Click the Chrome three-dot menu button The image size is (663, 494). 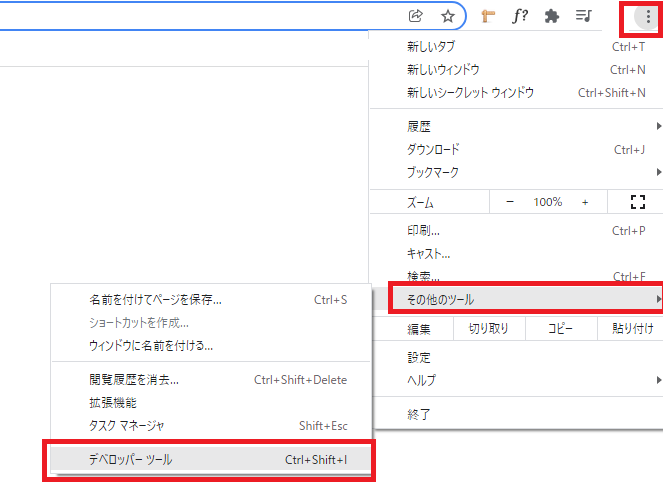click(648, 16)
